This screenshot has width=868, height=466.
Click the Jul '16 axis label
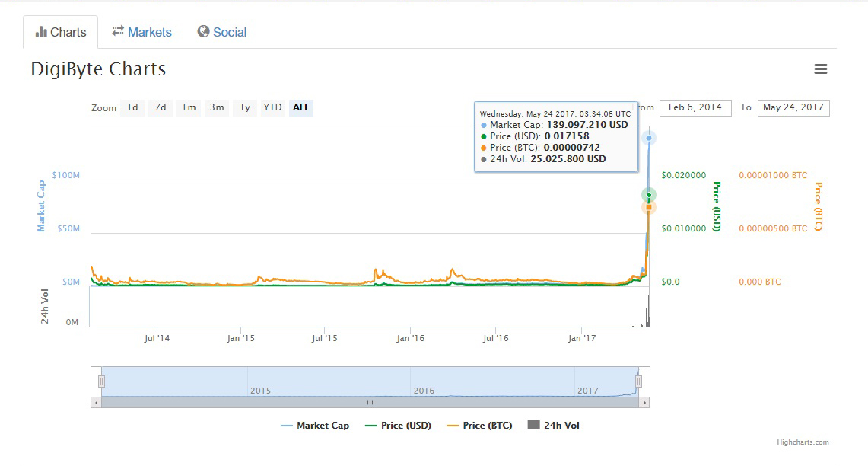[x=495, y=338]
